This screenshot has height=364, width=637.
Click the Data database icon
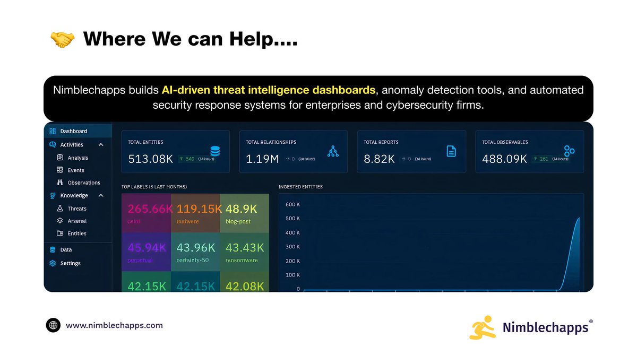click(52, 249)
